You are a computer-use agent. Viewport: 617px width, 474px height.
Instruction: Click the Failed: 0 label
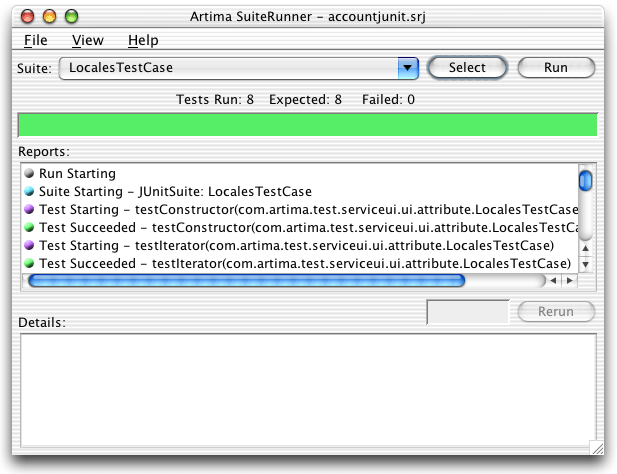388,100
